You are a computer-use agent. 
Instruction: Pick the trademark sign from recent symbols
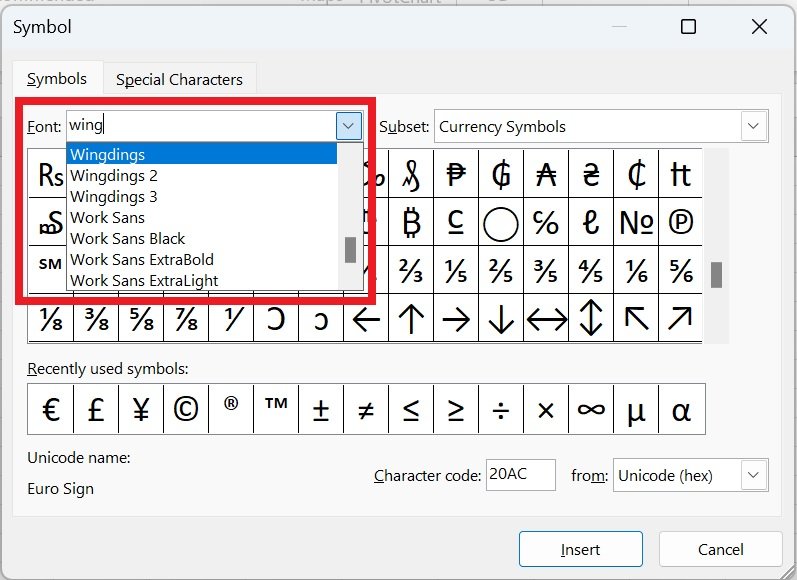click(276, 409)
